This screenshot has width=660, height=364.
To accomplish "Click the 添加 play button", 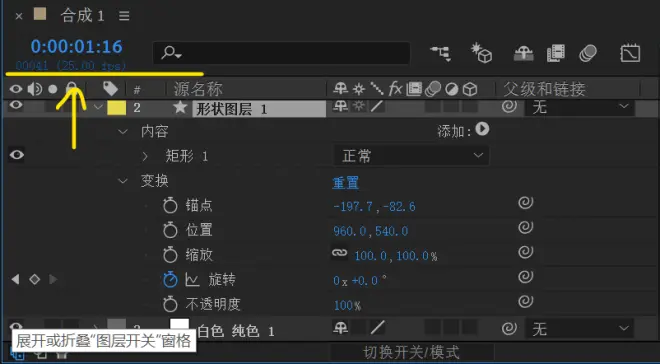I will point(482,129).
